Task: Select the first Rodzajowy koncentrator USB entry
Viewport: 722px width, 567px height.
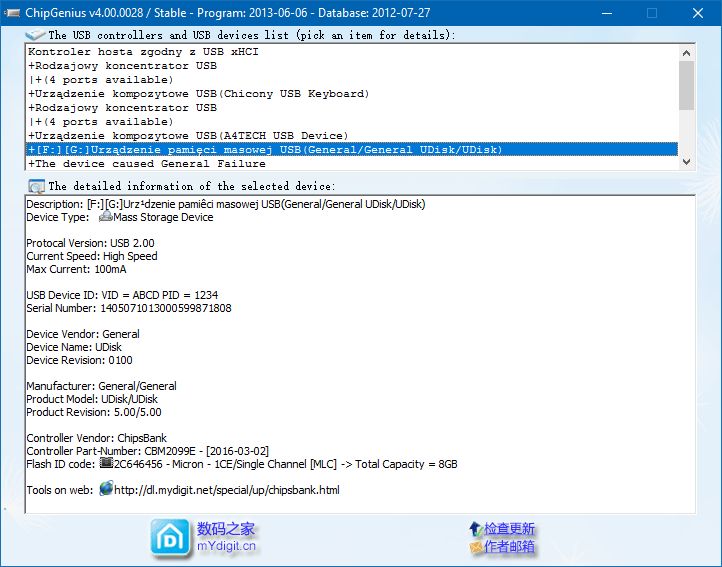Action: pos(352,66)
